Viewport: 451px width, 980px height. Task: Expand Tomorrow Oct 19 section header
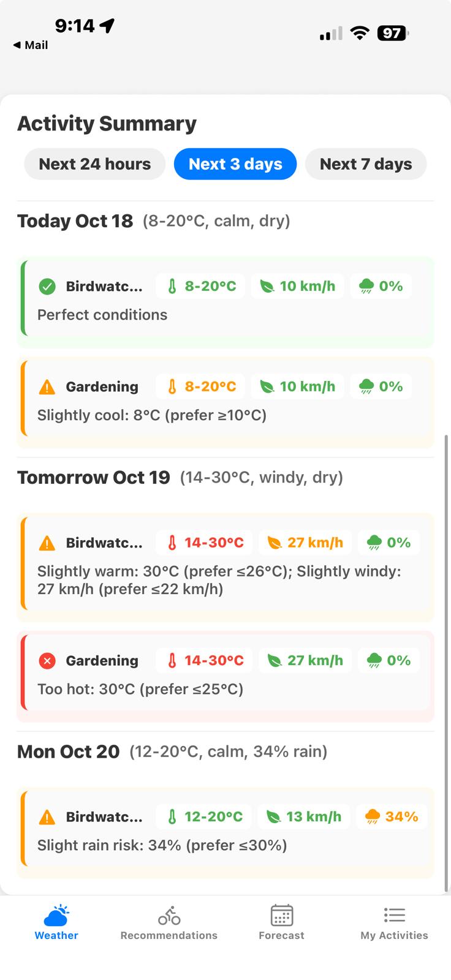click(x=93, y=477)
